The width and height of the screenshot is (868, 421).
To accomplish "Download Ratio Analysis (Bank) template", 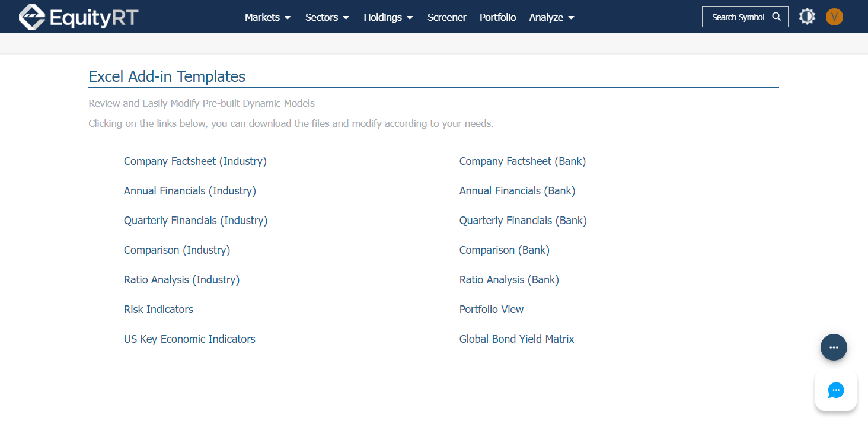I will (x=509, y=280).
